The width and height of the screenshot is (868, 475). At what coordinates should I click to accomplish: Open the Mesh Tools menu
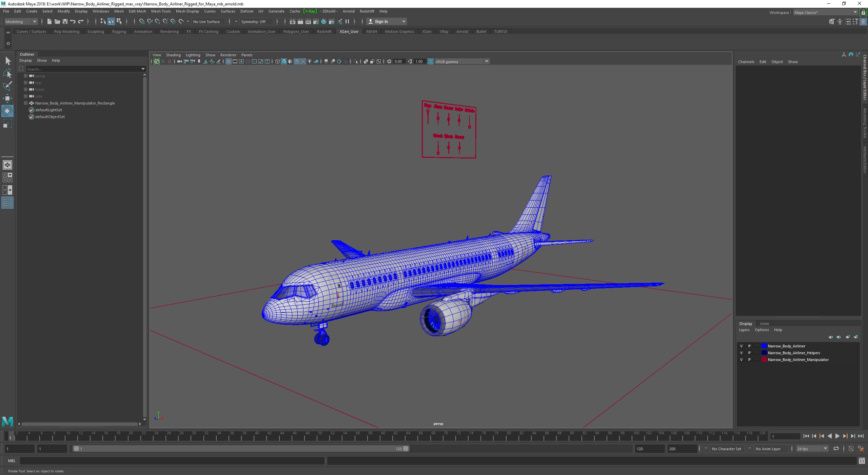[x=161, y=11]
